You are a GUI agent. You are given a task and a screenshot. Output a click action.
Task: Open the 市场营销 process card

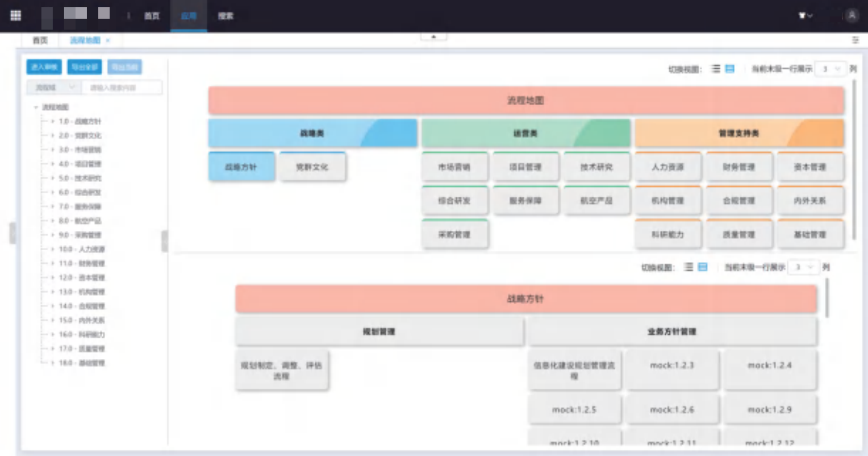[x=454, y=167]
